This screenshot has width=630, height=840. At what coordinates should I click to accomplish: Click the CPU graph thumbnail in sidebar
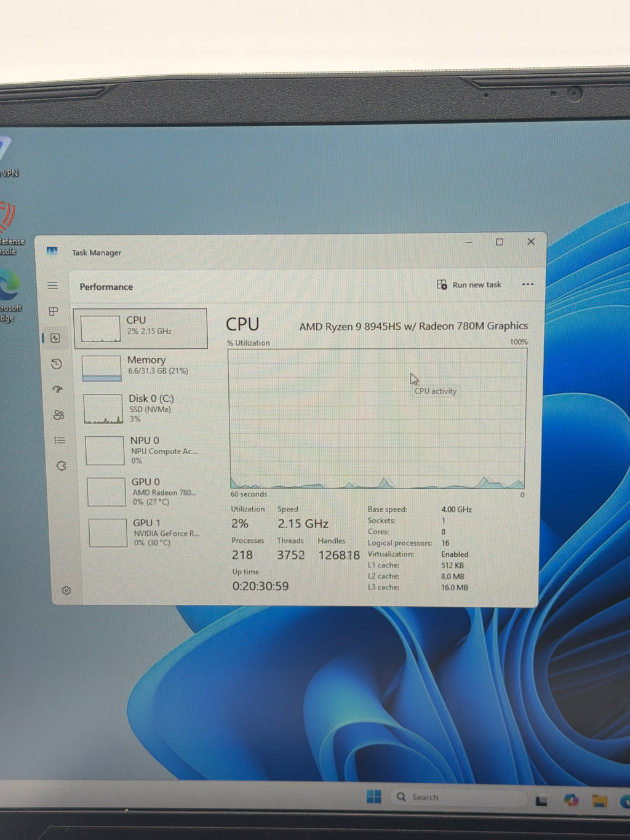tap(100, 329)
